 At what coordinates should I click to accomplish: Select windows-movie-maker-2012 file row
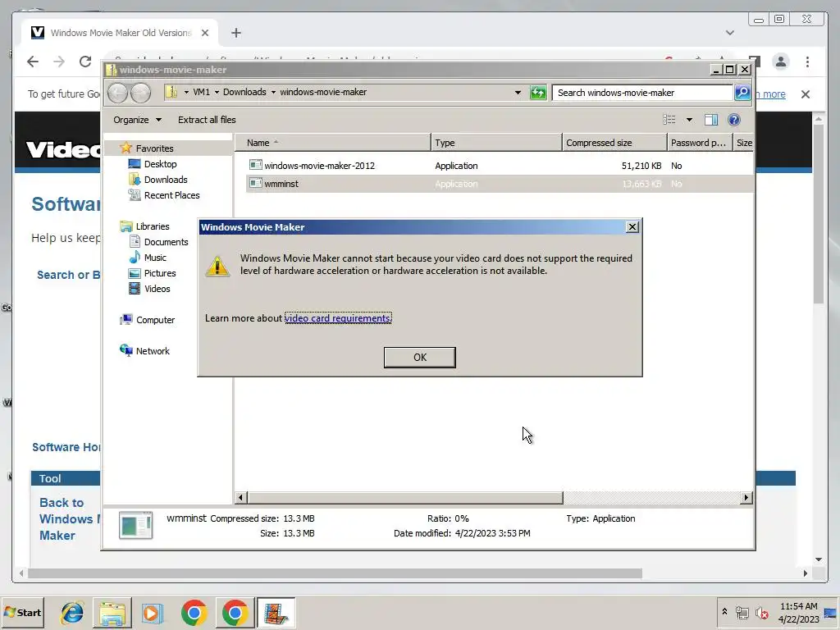pyautogui.click(x=500, y=166)
